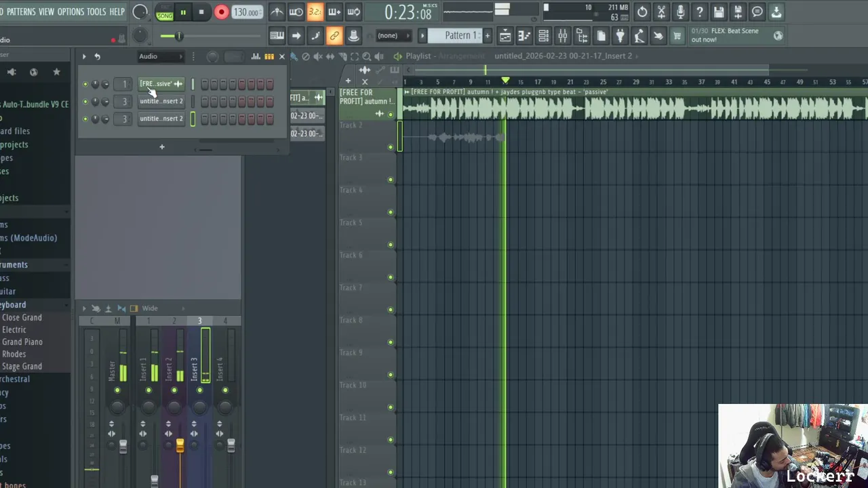This screenshot has width=868, height=488.
Task: Click the one-click audio recording microphone icon
Action: click(680, 12)
